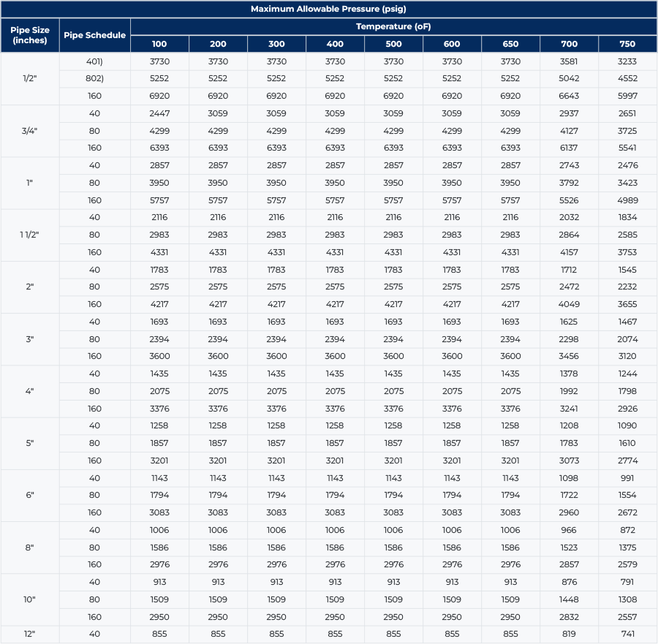Image resolution: width=658 pixels, height=644 pixels.
Task: Select the 6920 value for 1/2" schedule 160
Action: pyautogui.click(x=159, y=96)
